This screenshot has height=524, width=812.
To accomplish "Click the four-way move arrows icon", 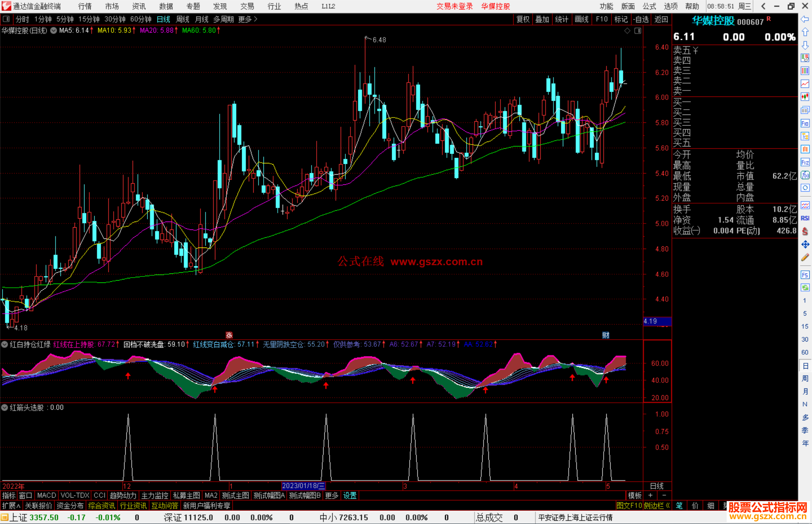I will tap(805, 245).
